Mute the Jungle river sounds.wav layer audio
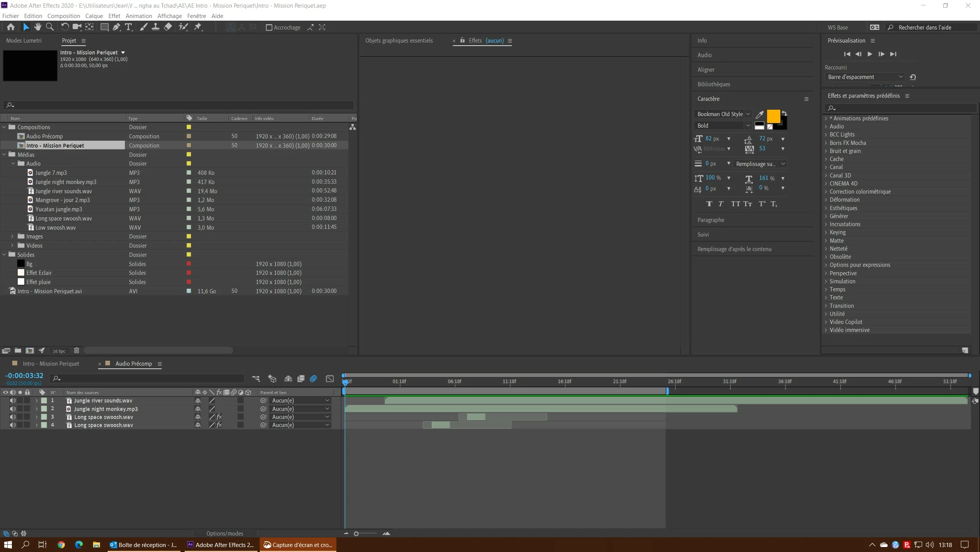This screenshot has height=552, width=980. coord(13,401)
